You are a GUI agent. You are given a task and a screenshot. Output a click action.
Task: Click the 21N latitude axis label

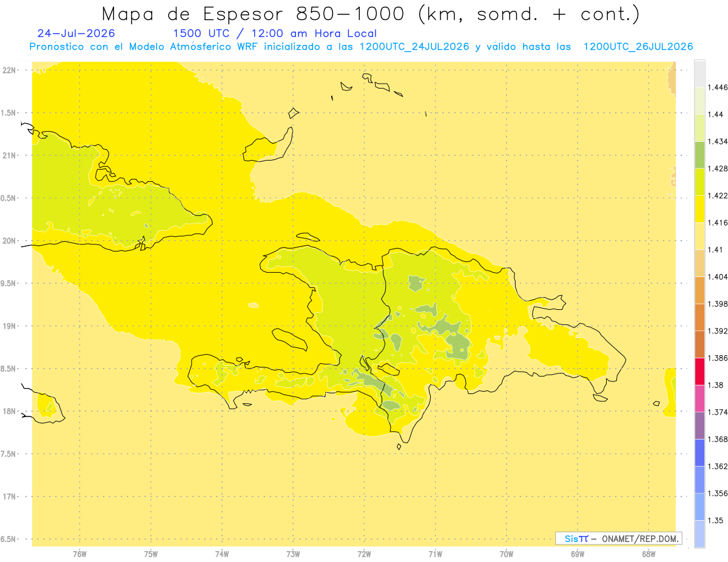[9, 155]
